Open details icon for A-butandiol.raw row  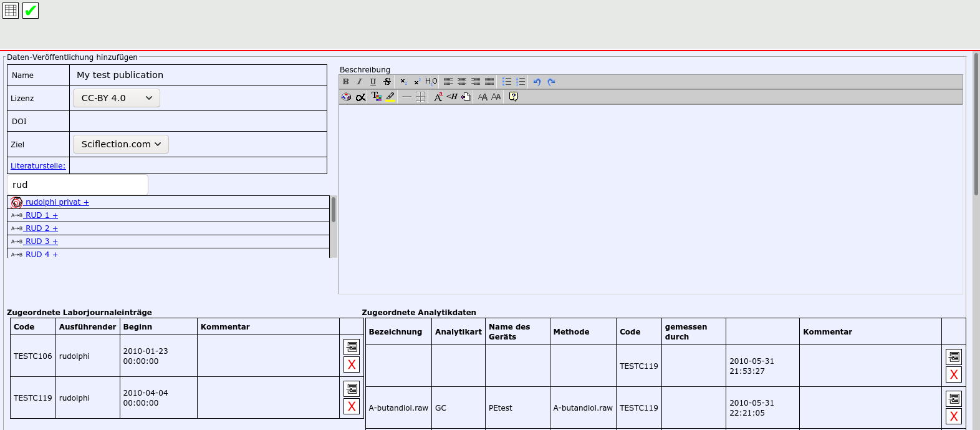point(954,399)
